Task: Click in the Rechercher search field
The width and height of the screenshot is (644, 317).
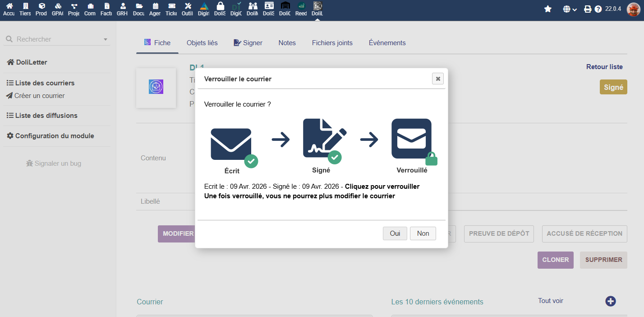Action: tap(54, 39)
